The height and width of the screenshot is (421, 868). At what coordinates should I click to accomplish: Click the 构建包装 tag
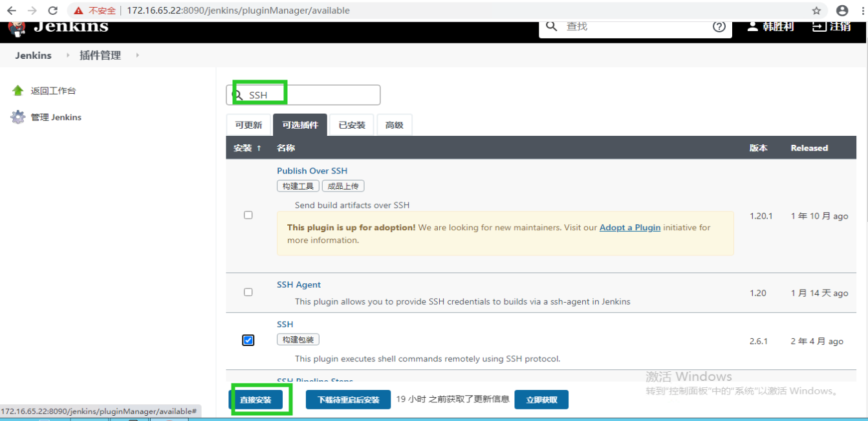tap(298, 340)
